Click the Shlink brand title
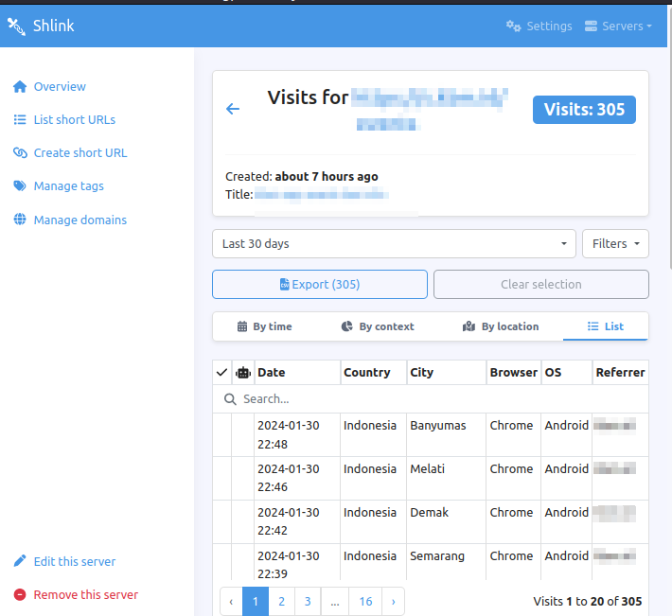 pyautogui.click(x=54, y=26)
